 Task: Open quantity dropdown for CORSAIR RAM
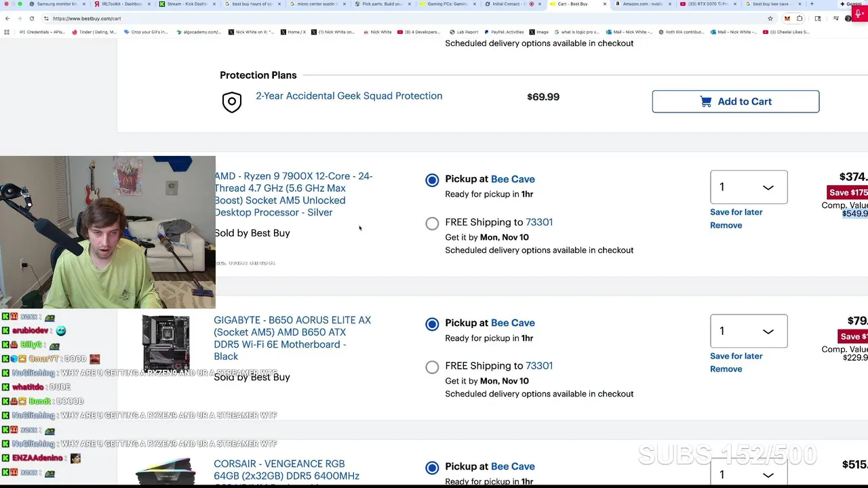point(749,472)
